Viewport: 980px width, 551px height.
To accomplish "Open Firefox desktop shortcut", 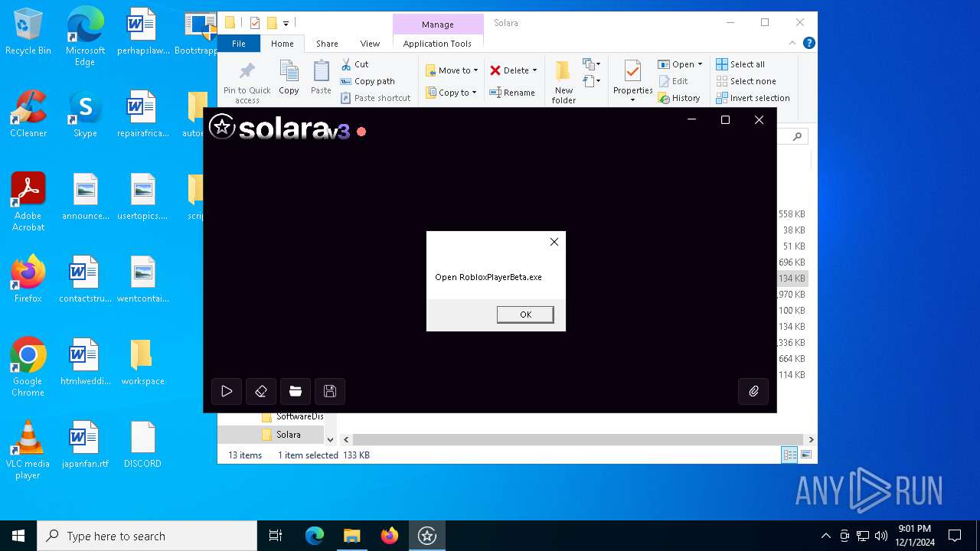I will pos(28,279).
